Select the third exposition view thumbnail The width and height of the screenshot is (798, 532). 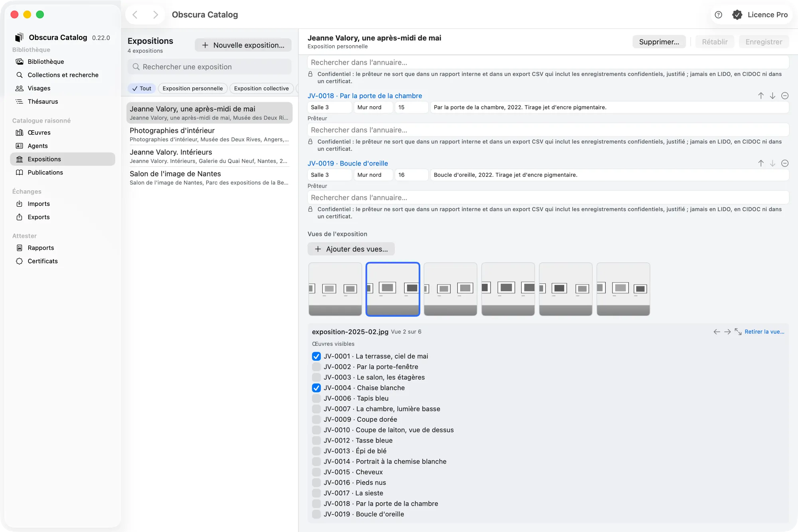(450, 289)
